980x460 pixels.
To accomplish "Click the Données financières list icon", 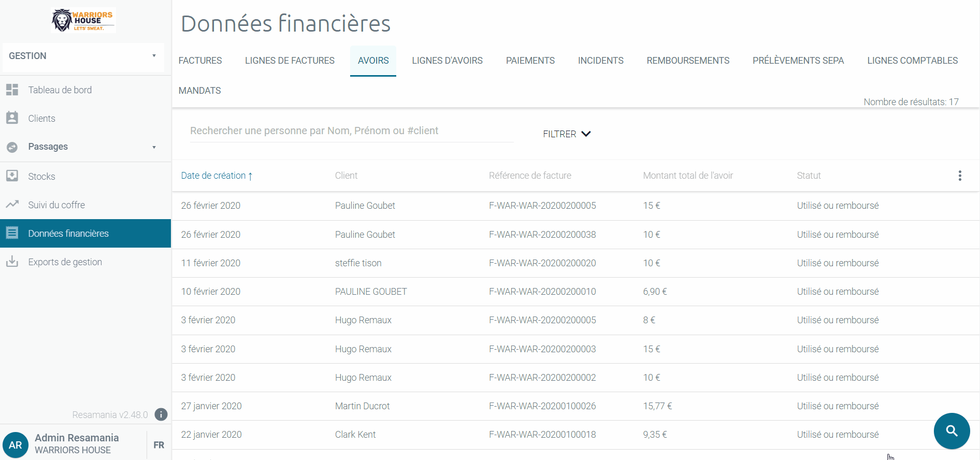I will click(12, 233).
